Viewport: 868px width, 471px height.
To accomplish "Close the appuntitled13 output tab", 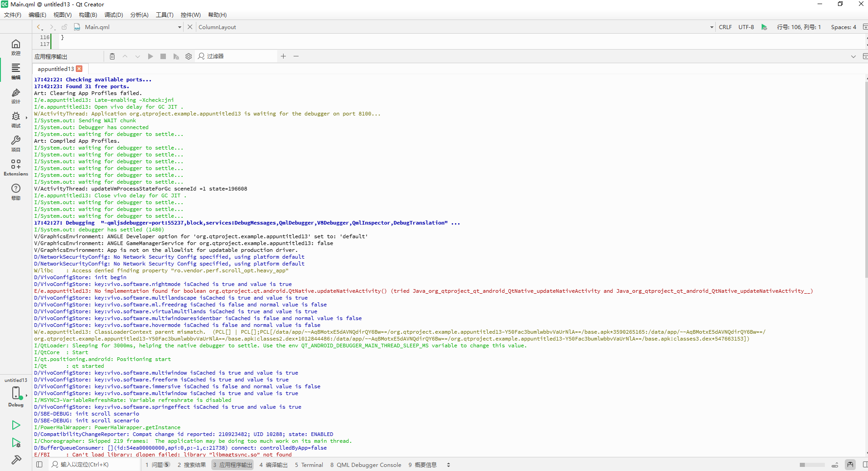I will 79,69.
